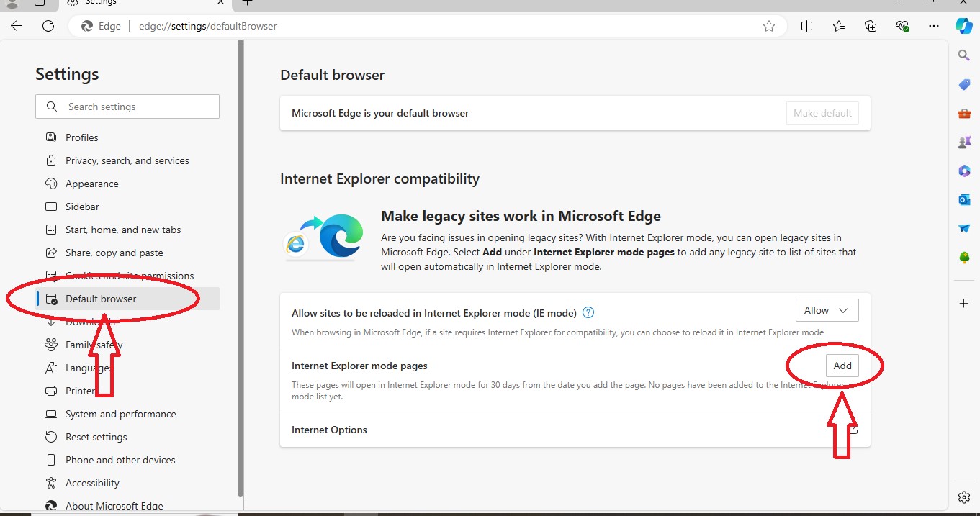
Task: Click the 'Internet Explorer mode pages' label
Action: pyautogui.click(x=359, y=366)
